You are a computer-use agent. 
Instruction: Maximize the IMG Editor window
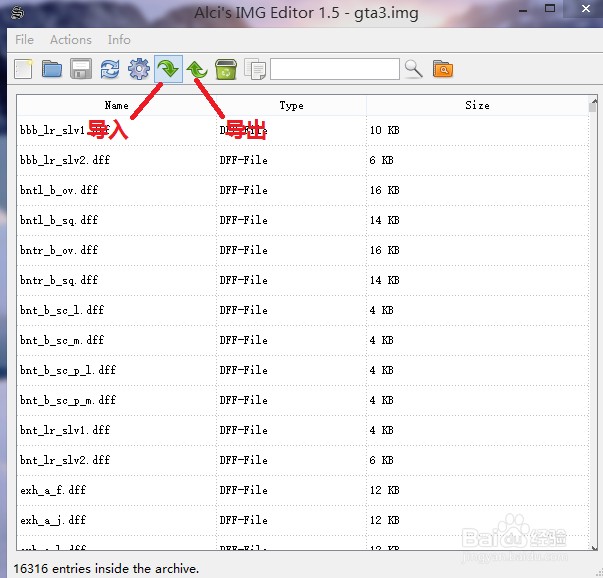tap(550, 8)
